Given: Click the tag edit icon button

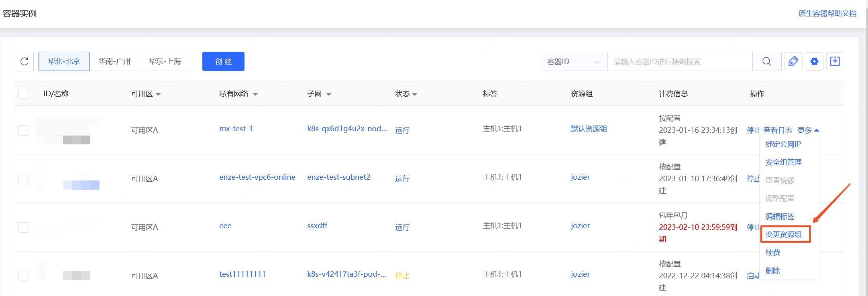Looking at the screenshot, I should [x=793, y=61].
